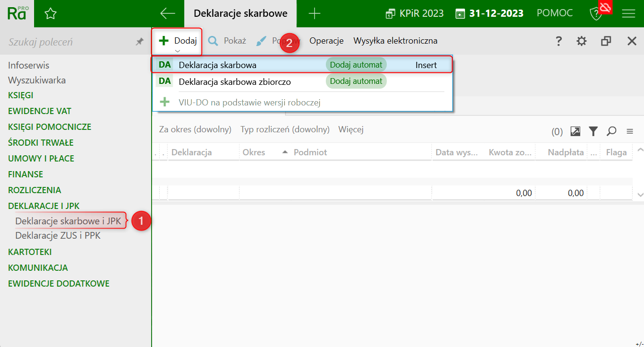
Task: Pin the command search panel
Action: pos(140,42)
